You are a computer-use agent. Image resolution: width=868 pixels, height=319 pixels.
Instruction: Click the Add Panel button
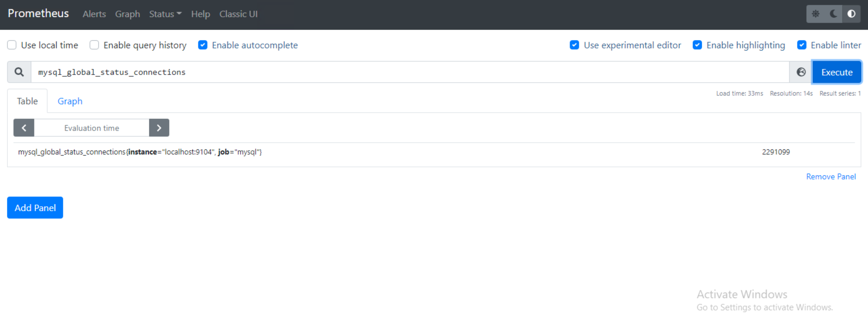click(35, 208)
